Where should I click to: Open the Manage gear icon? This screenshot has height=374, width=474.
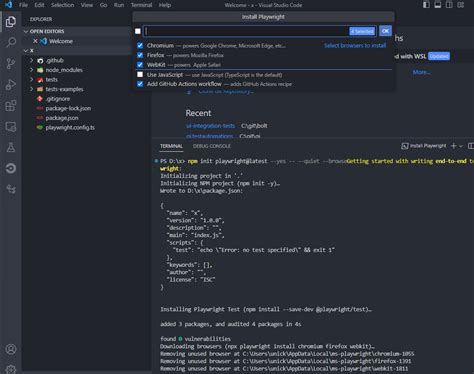pyautogui.click(x=11, y=369)
